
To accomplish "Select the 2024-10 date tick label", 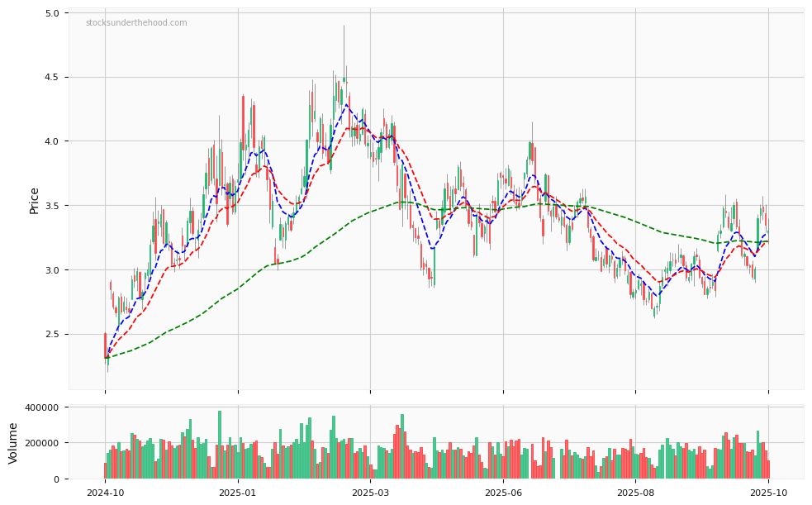I will pos(105,493).
